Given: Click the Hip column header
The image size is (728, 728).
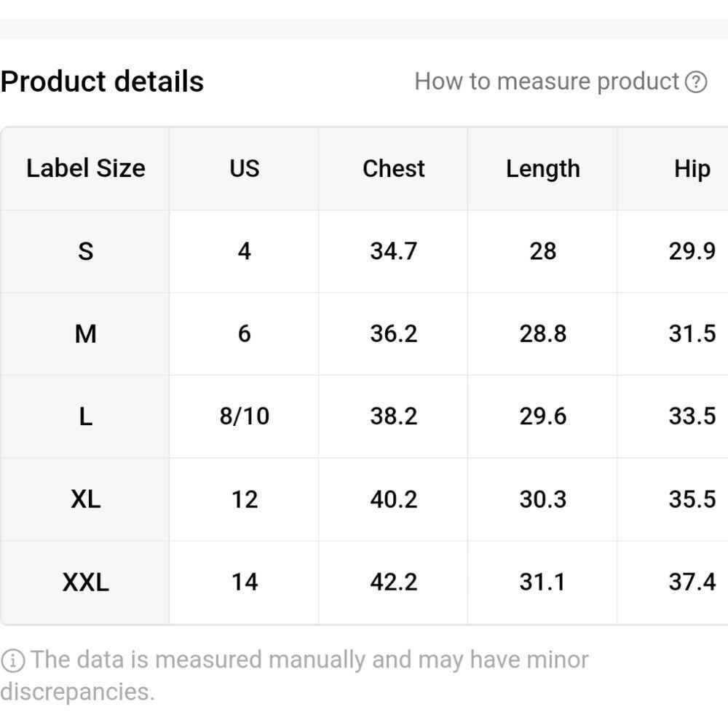Looking at the screenshot, I should 692,168.
